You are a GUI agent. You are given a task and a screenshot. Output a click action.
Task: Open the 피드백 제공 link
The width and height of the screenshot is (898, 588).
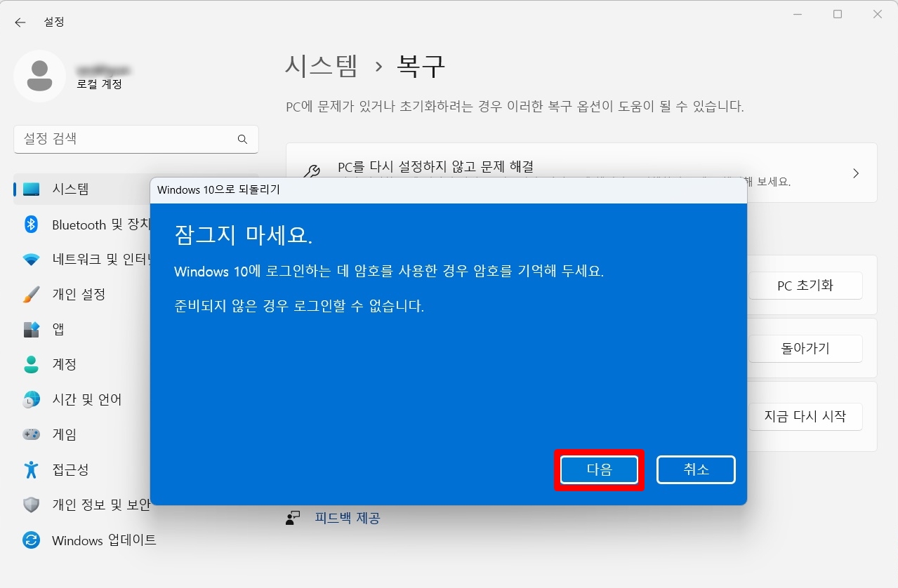click(347, 518)
